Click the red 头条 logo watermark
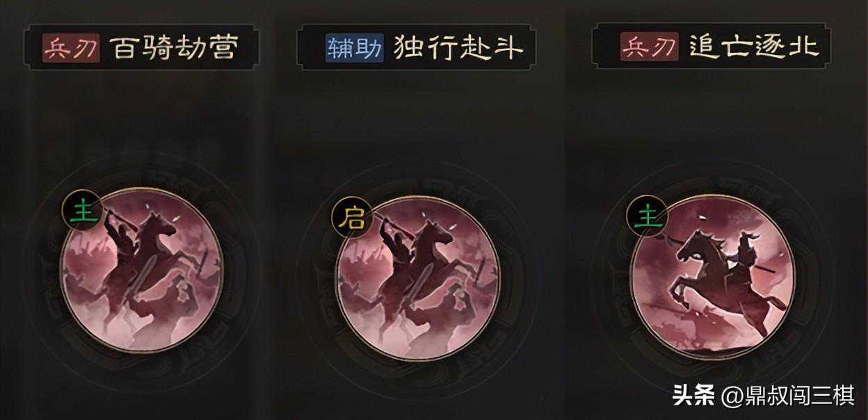The height and width of the screenshot is (420, 868). pyautogui.click(x=694, y=396)
